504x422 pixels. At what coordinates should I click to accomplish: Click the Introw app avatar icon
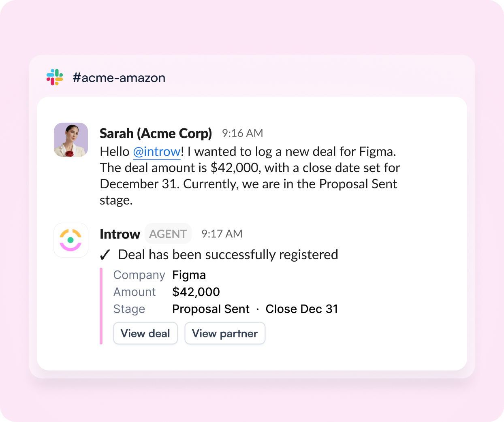[71, 240]
